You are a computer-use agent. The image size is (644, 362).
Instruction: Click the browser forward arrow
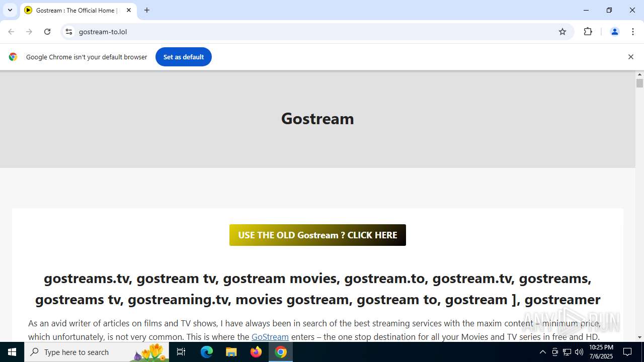click(29, 32)
